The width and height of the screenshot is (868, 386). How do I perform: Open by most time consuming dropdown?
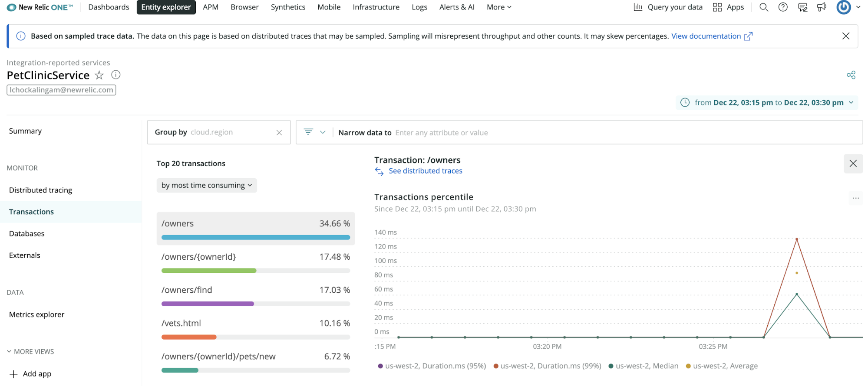click(207, 185)
